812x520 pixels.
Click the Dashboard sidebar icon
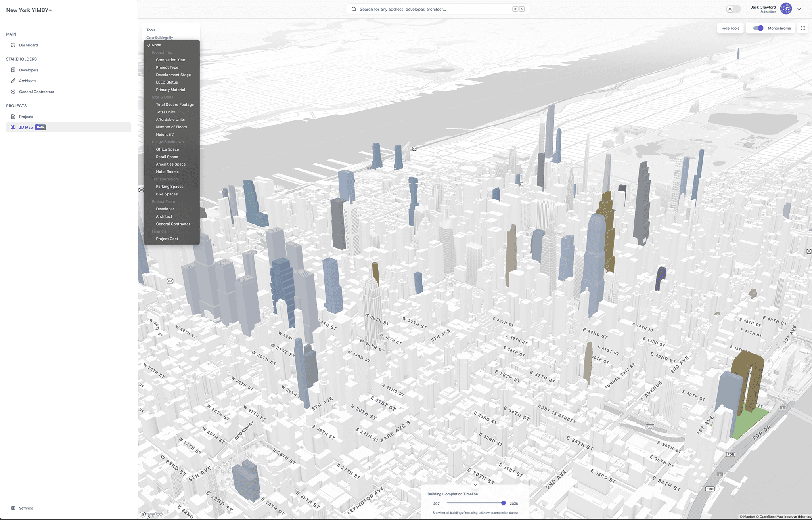pos(13,45)
